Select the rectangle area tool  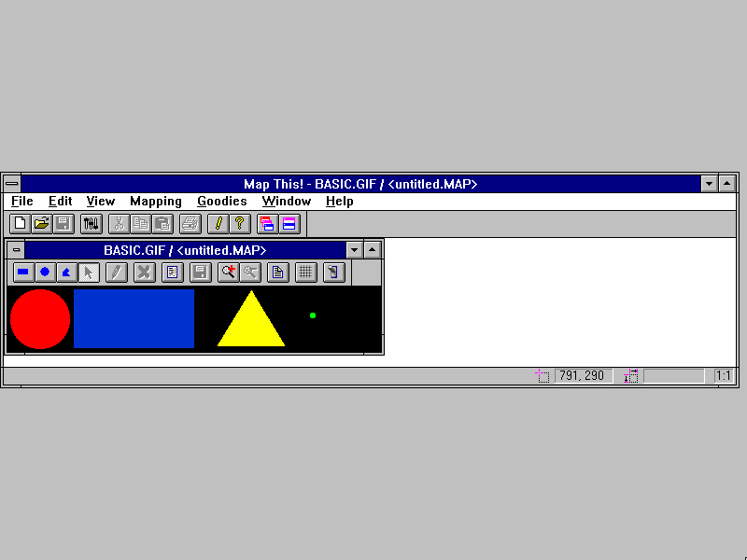[23, 273]
